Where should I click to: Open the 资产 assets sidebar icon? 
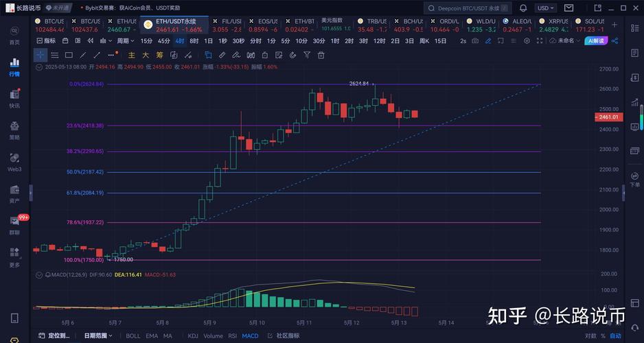(x=14, y=193)
